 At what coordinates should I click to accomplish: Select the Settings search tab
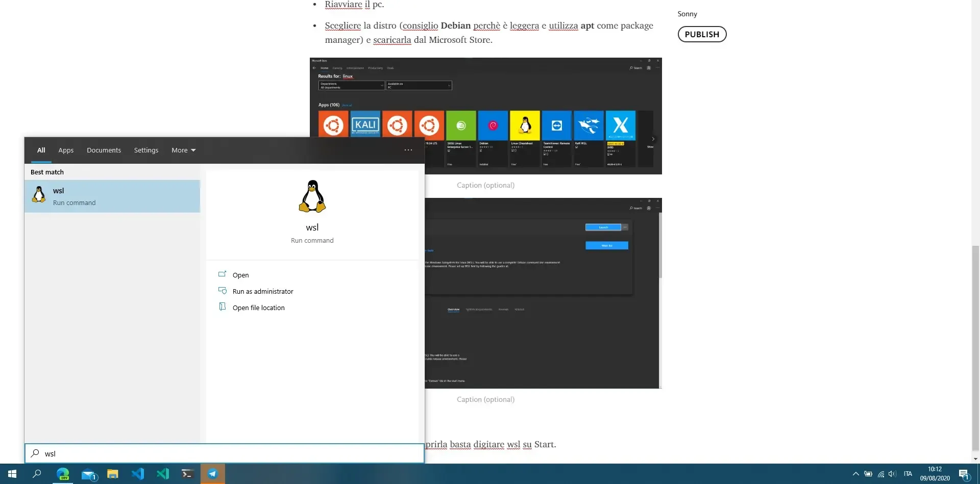pos(146,150)
